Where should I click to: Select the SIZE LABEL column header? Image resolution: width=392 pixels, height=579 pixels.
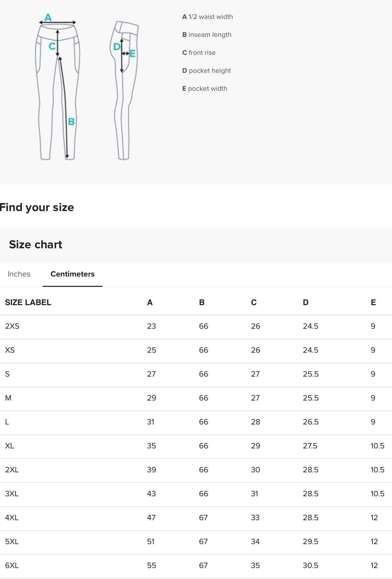click(x=28, y=302)
